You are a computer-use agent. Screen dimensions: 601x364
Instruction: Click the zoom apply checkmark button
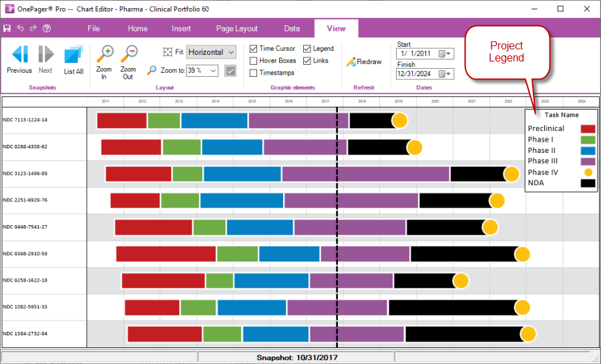click(230, 71)
